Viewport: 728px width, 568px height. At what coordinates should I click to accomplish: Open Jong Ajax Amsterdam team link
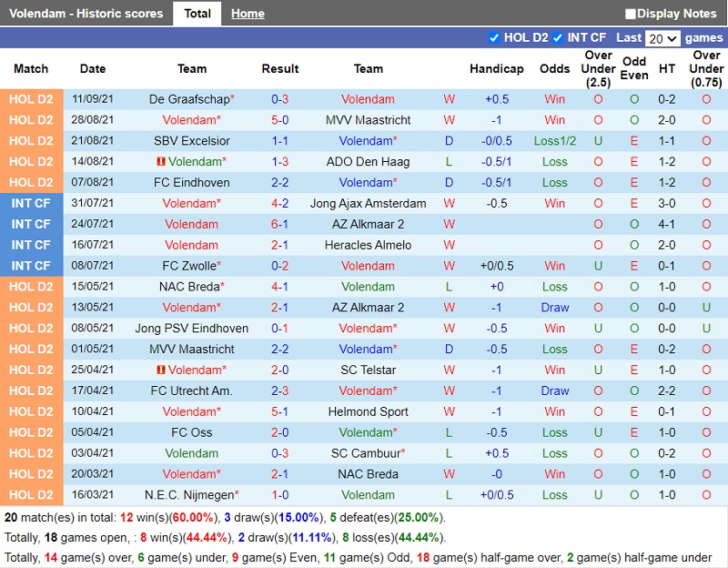pos(369,203)
